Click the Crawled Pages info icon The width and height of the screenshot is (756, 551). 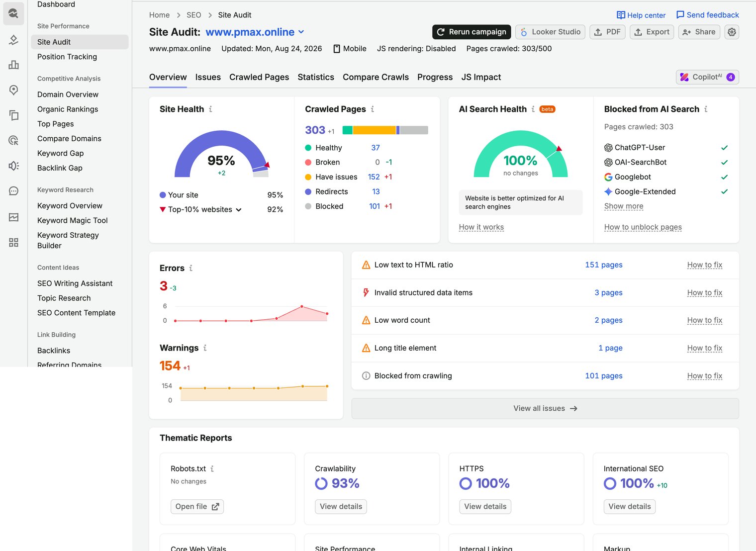373,109
